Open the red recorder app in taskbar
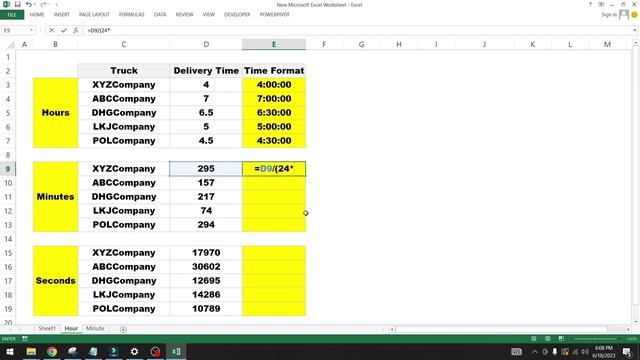Image resolution: width=640 pixels, height=360 pixels. pos(155,351)
